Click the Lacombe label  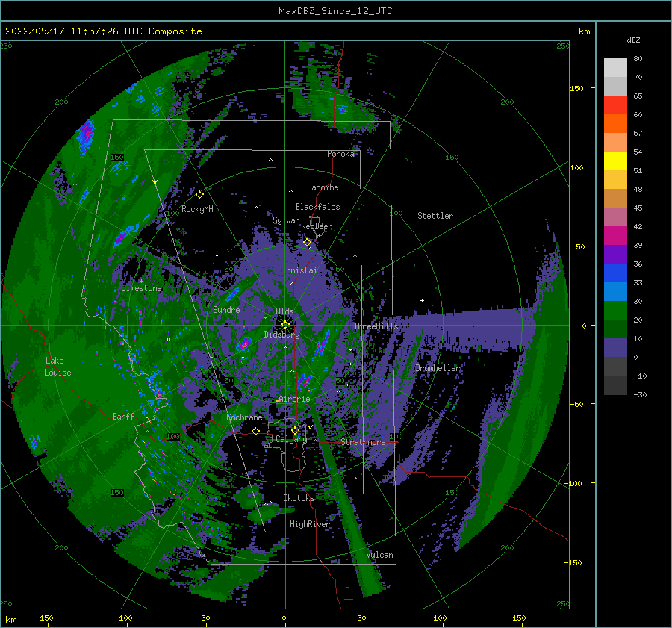point(323,187)
